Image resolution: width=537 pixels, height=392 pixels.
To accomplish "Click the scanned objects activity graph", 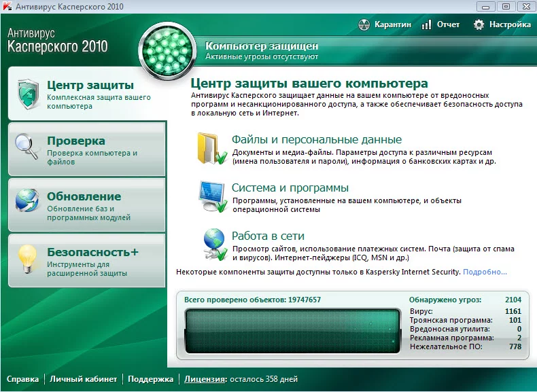I will [292, 331].
